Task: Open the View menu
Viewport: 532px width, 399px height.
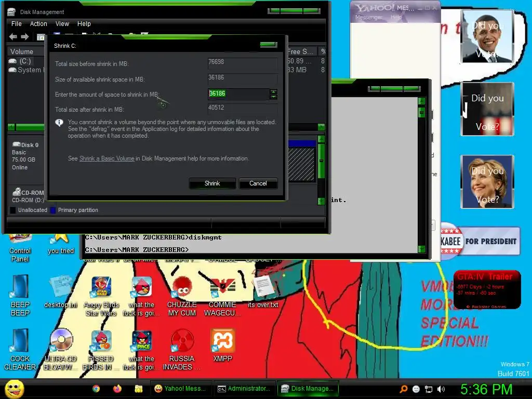Action: 62,24
